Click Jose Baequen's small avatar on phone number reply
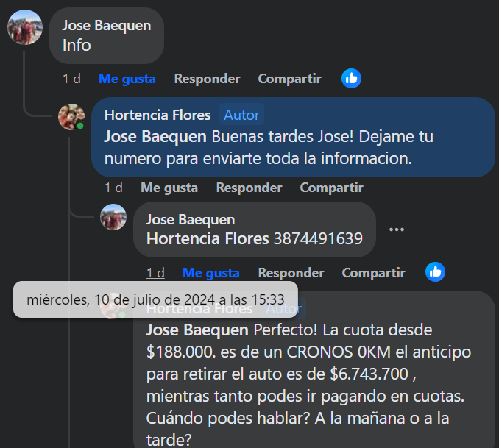 coord(113,217)
